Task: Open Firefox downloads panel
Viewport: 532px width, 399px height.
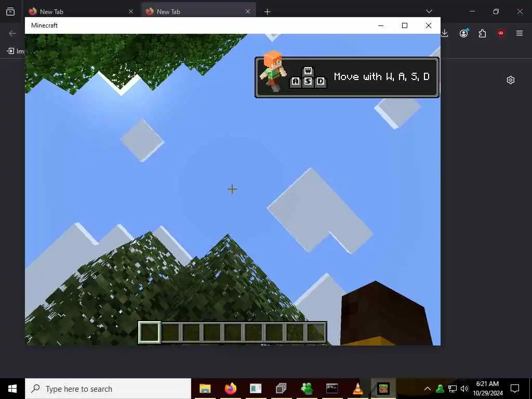Action: click(445, 33)
